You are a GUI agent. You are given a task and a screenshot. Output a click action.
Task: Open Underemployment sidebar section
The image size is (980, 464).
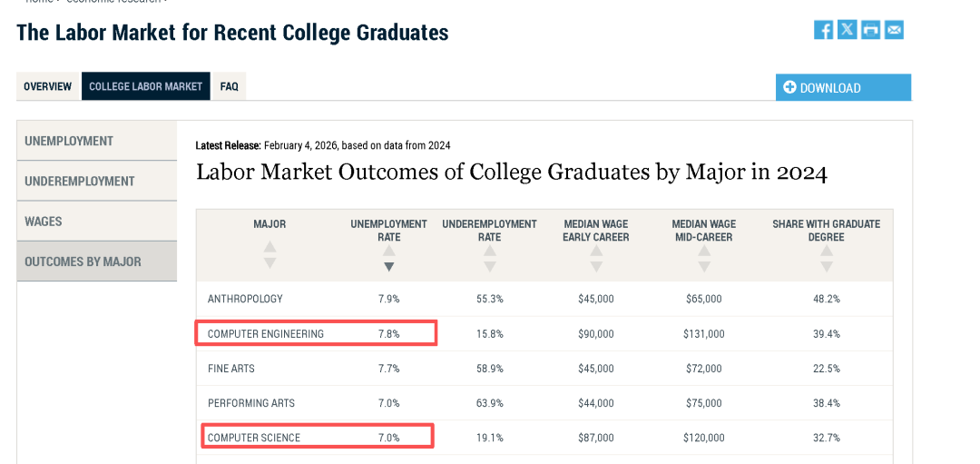click(97, 181)
